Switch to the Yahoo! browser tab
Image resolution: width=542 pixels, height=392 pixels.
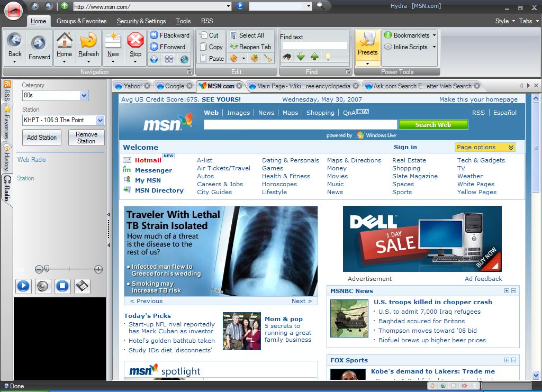[132, 86]
